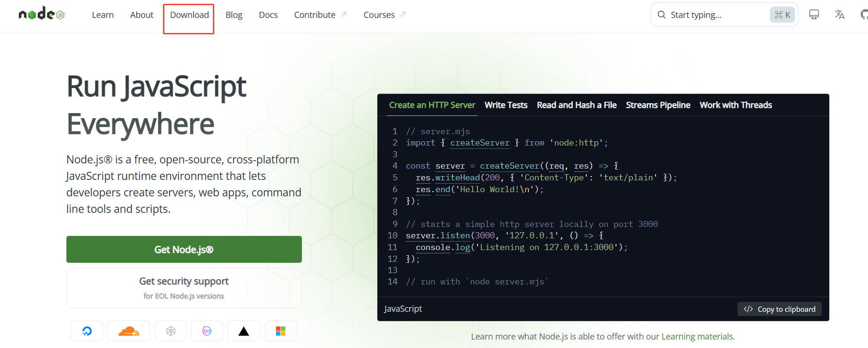Viewport: 868px width, 348px height.
Task: Click 'Hello World!\n' string in code
Action: [x=497, y=189]
